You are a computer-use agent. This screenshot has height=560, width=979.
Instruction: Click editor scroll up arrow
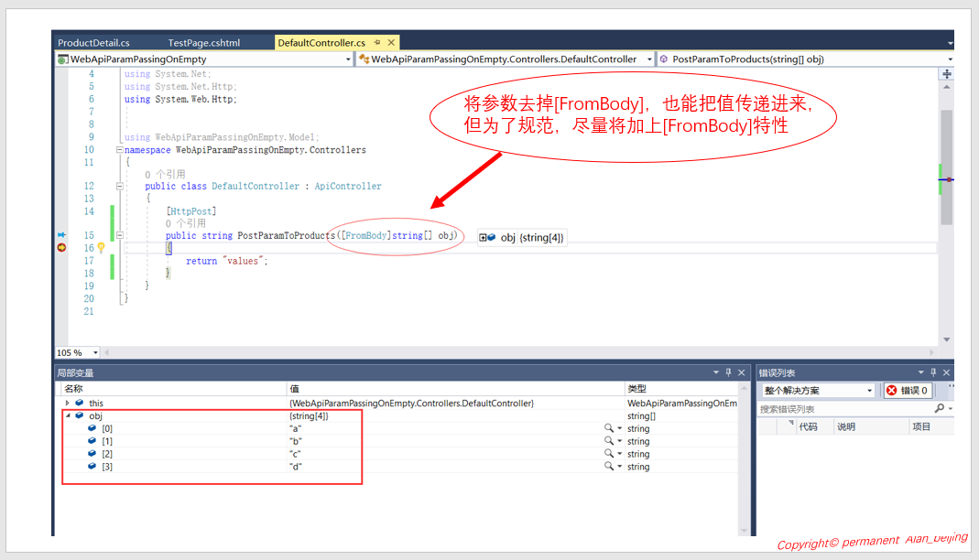(947, 87)
